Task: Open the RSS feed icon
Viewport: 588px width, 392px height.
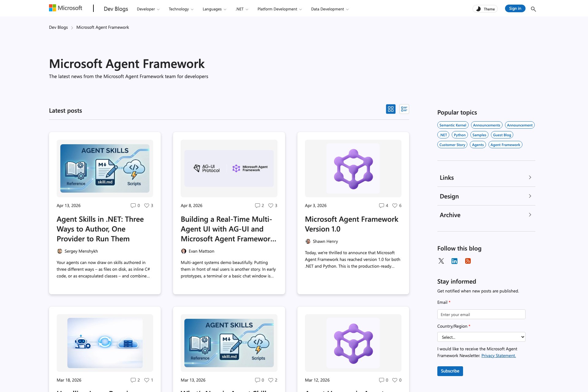Action: 468,261
